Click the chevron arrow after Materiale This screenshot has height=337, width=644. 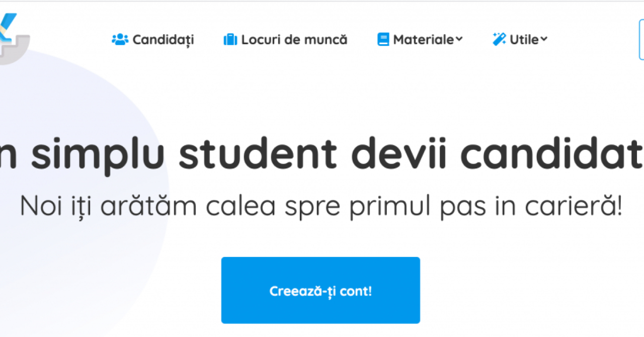459,40
